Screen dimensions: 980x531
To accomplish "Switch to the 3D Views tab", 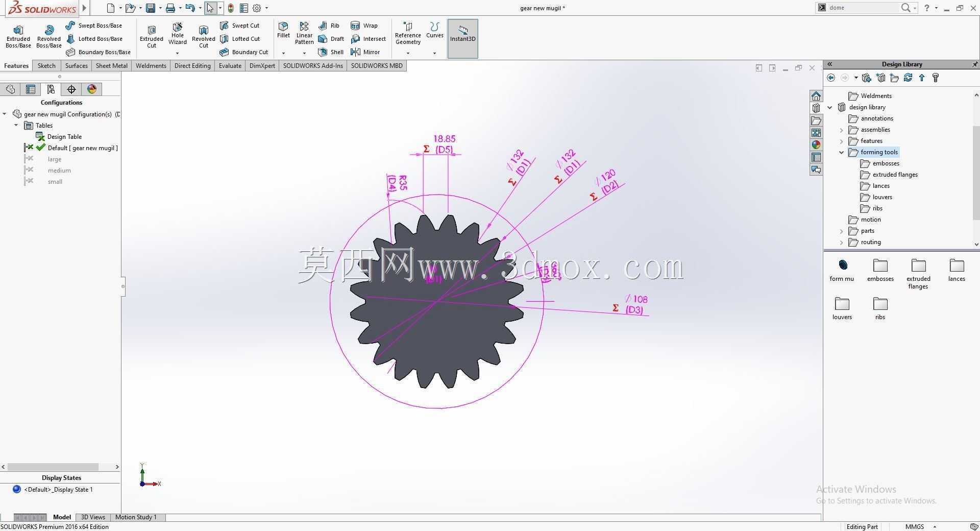I will pos(93,517).
